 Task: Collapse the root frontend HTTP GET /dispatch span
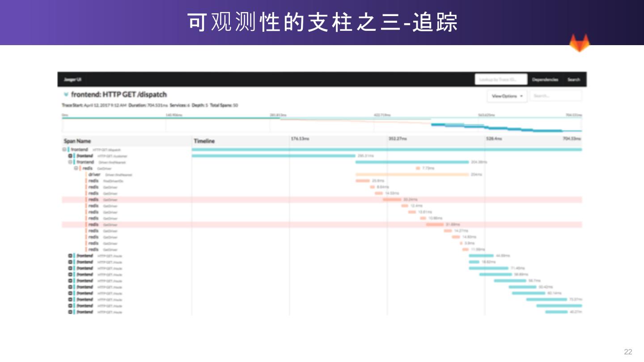tap(64, 150)
